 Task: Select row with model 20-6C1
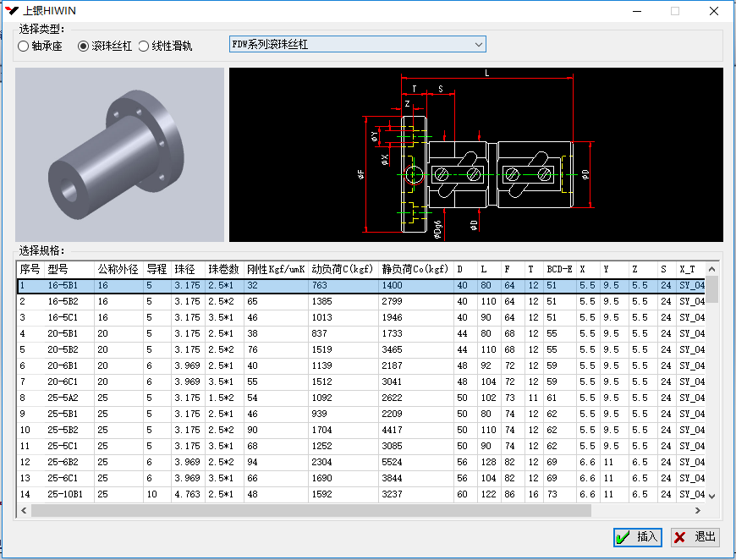pyautogui.click(x=63, y=382)
